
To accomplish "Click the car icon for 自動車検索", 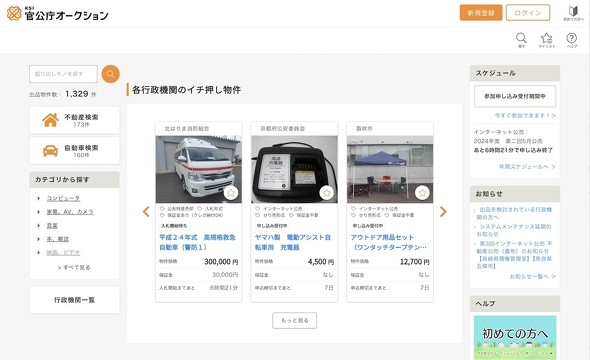I will (50, 151).
